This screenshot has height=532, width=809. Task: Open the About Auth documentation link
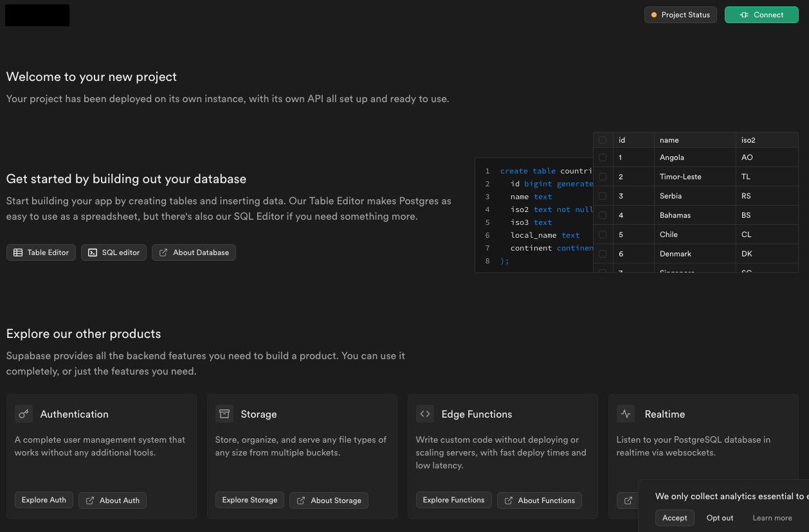click(113, 501)
